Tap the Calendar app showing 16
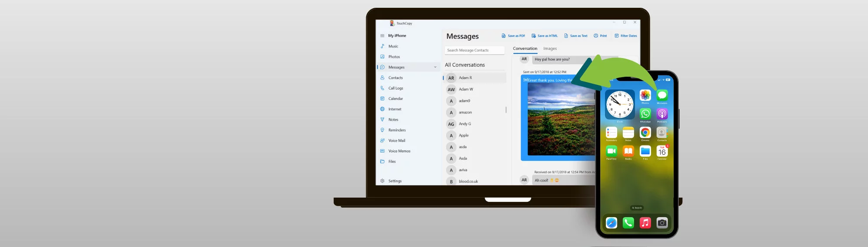 (x=662, y=151)
